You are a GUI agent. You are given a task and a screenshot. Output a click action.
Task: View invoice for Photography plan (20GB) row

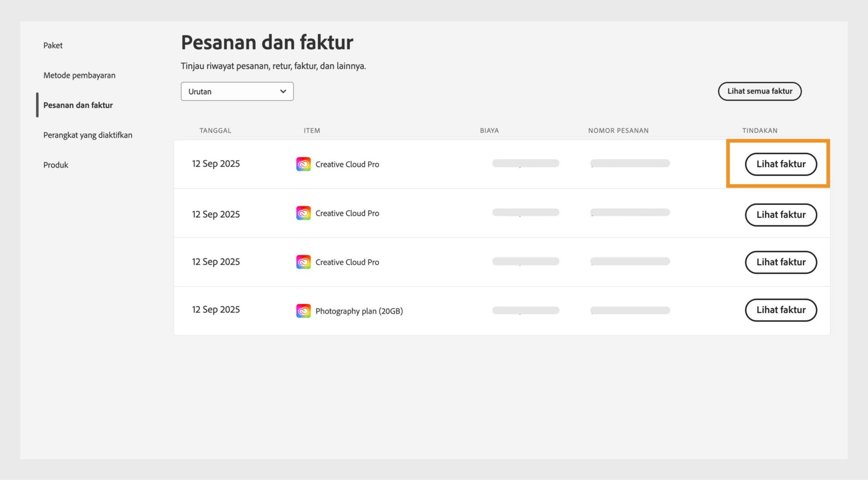(x=781, y=310)
